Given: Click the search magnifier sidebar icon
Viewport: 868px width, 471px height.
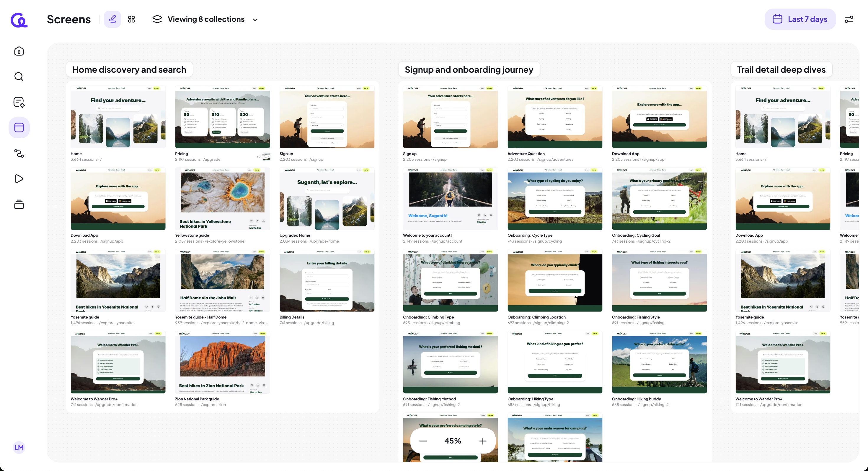Looking at the screenshot, I should pyautogui.click(x=19, y=77).
